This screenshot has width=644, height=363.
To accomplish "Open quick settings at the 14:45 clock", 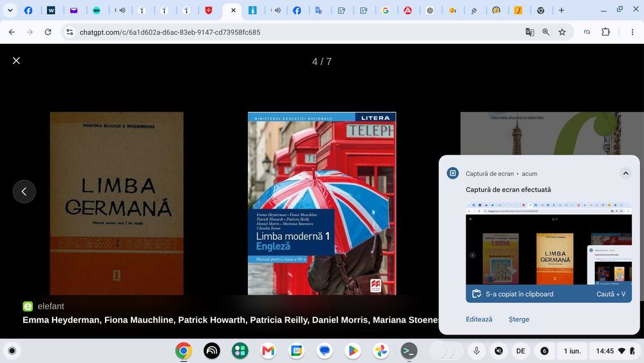I will coord(615,351).
